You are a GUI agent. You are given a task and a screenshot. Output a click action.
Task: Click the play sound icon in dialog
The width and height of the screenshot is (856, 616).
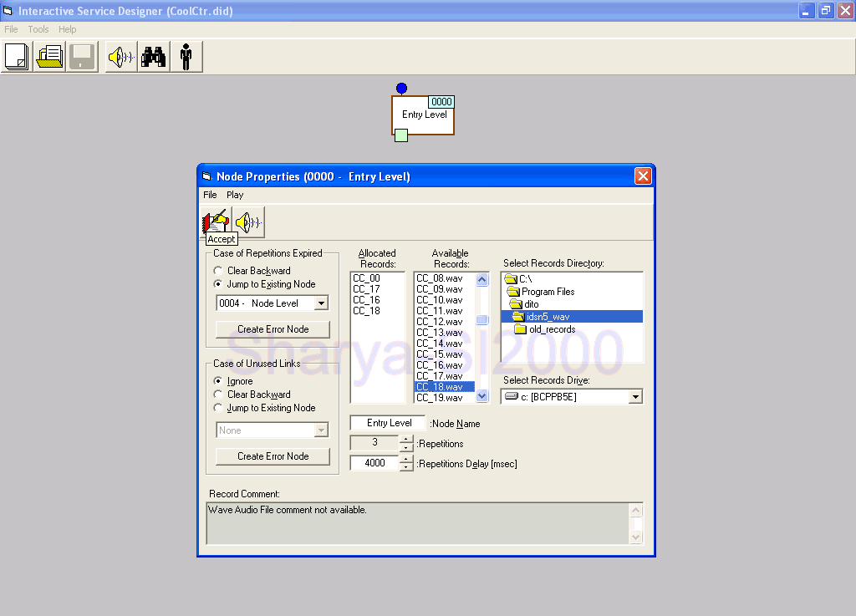pyautogui.click(x=248, y=222)
